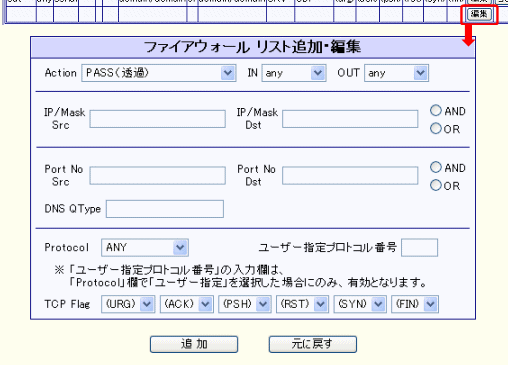Click the Port No Dst input field

(350, 176)
